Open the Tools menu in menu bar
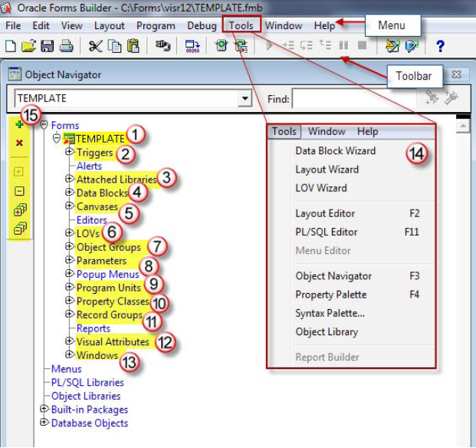The image size is (476, 448). pos(241,25)
